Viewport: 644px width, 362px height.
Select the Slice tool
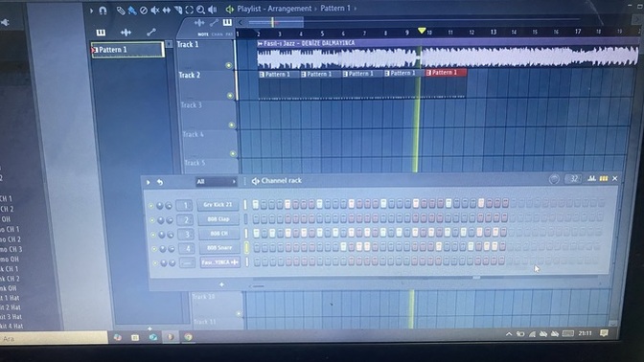178,10
